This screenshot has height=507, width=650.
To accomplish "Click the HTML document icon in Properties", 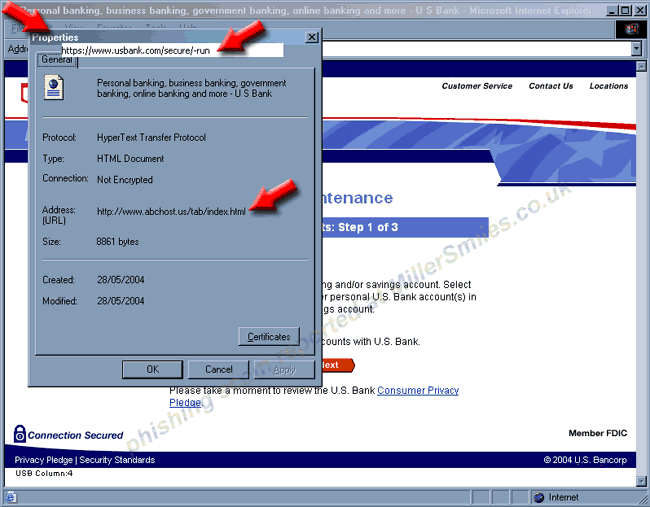I will pos(54,87).
